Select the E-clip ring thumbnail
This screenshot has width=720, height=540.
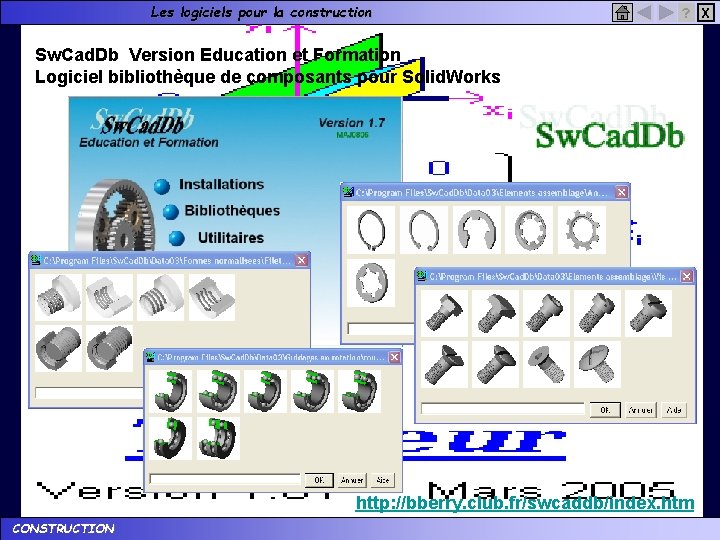pos(477,230)
